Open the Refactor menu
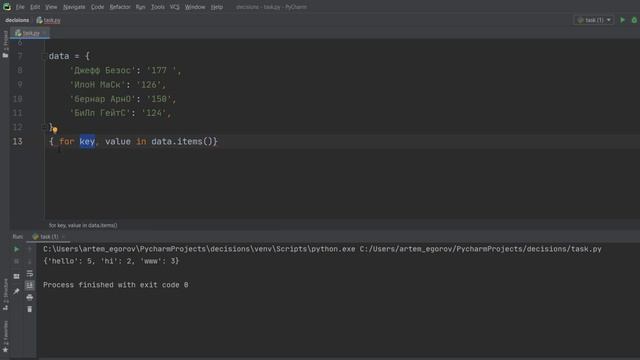Image resolution: width=640 pixels, height=360 pixels. pyautogui.click(x=120, y=7)
